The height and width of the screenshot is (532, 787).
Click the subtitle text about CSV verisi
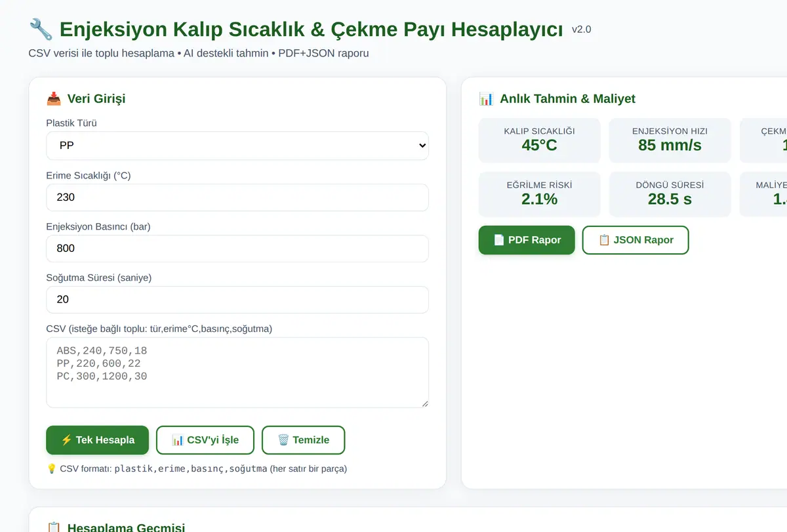pyautogui.click(x=199, y=53)
